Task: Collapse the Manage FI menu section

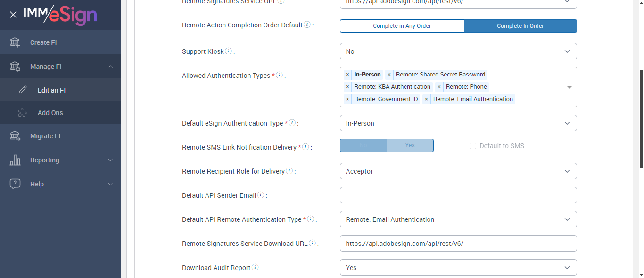Action: [110, 67]
